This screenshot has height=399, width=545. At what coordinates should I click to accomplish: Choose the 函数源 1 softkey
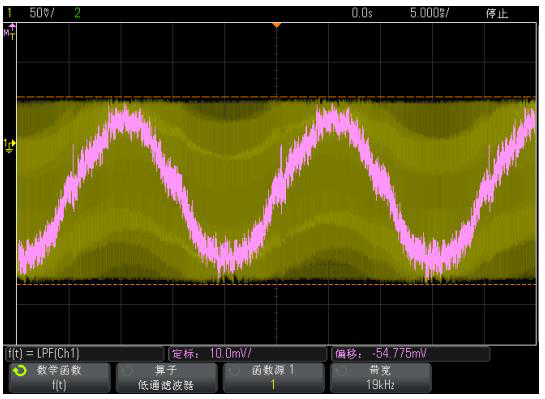point(274,377)
